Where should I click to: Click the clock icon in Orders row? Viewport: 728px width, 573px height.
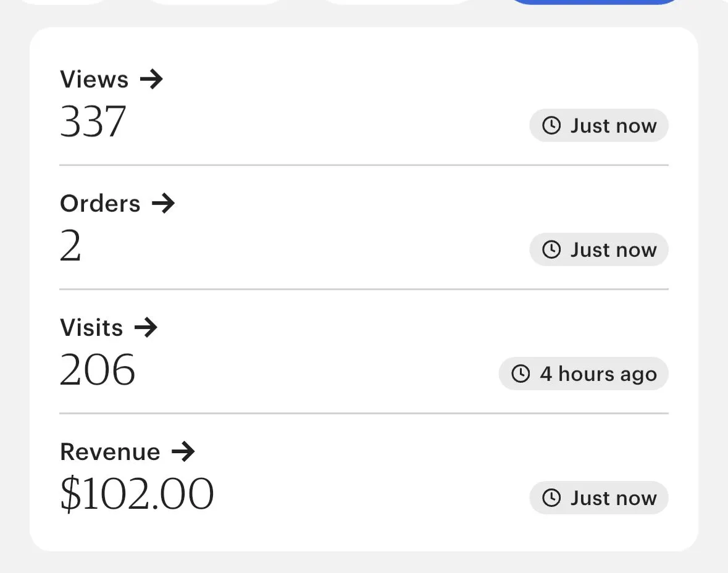click(x=551, y=250)
